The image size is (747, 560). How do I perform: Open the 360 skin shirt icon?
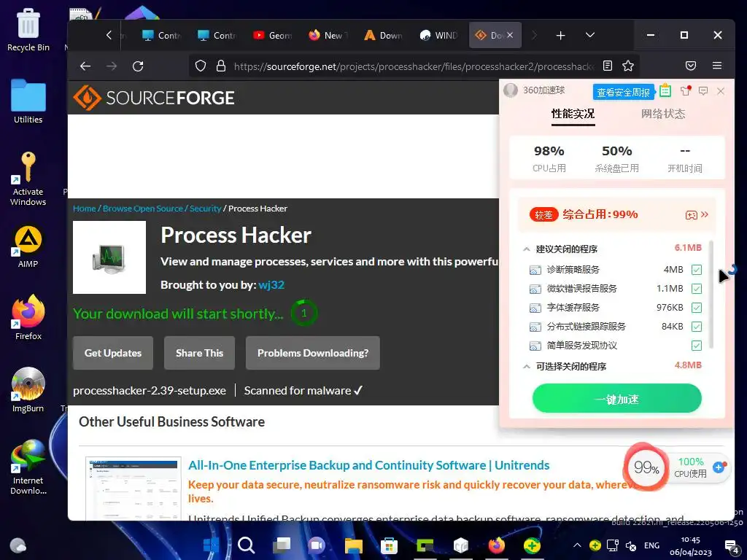click(x=686, y=90)
